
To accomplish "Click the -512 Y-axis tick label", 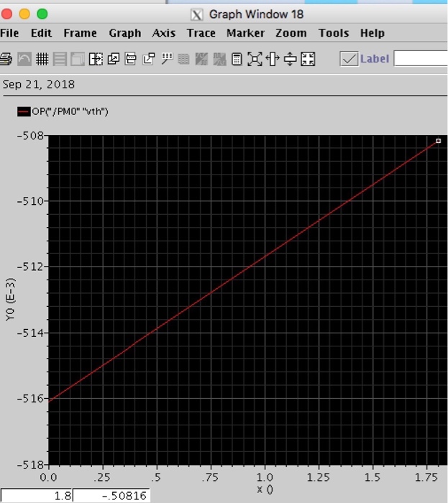I will point(30,267).
